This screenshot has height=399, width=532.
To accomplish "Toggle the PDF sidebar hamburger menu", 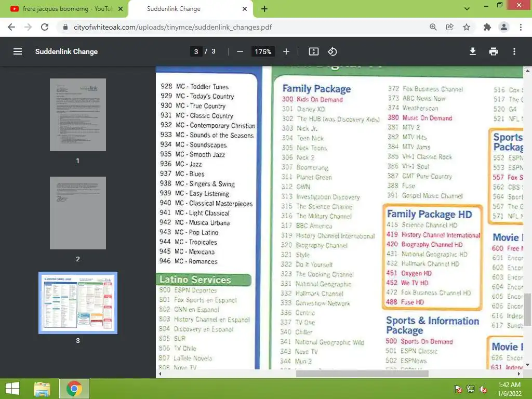I will [x=18, y=51].
